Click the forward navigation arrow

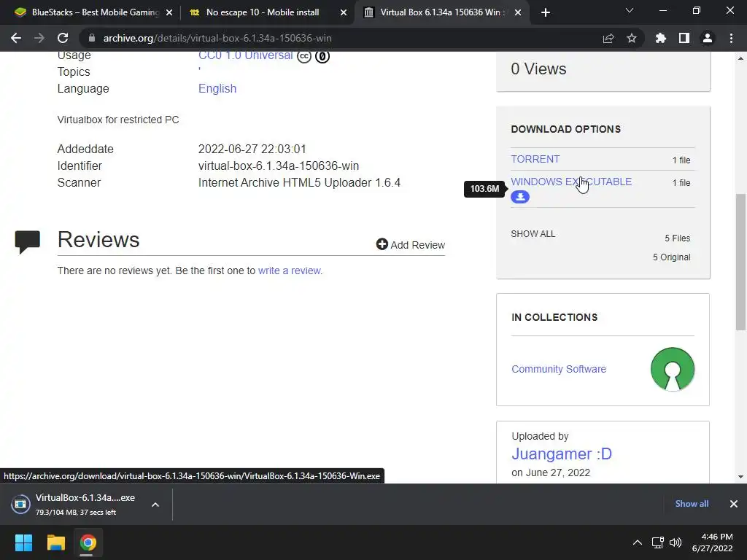pos(39,38)
